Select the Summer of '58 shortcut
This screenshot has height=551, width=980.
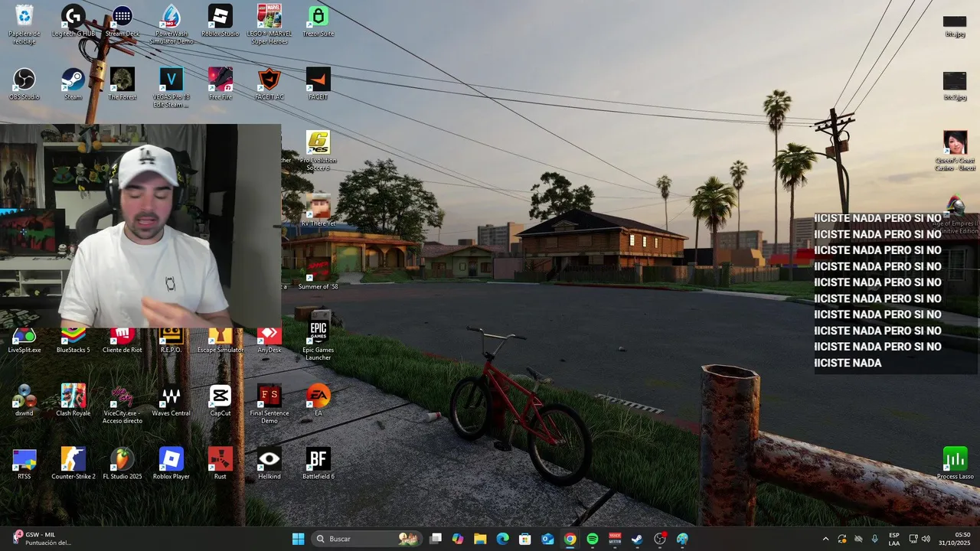click(318, 274)
